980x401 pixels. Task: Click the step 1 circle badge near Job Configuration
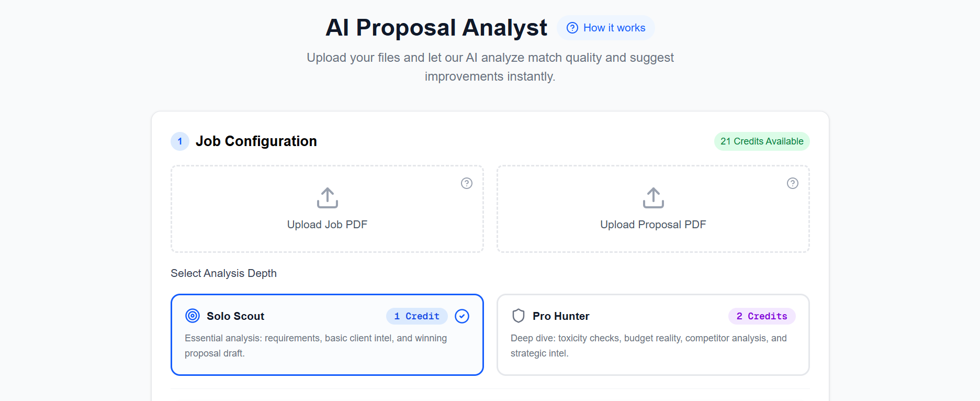[x=179, y=141]
